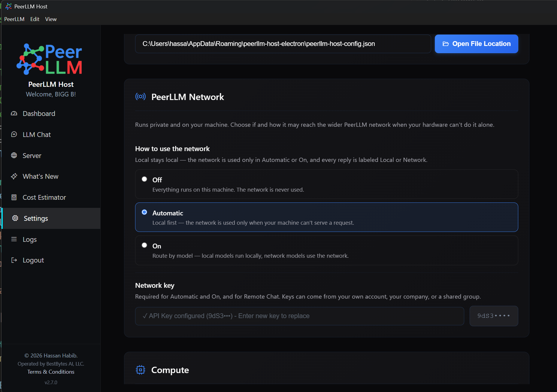Click the Settings gear icon
557x392 pixels.
tap(15, 218)
